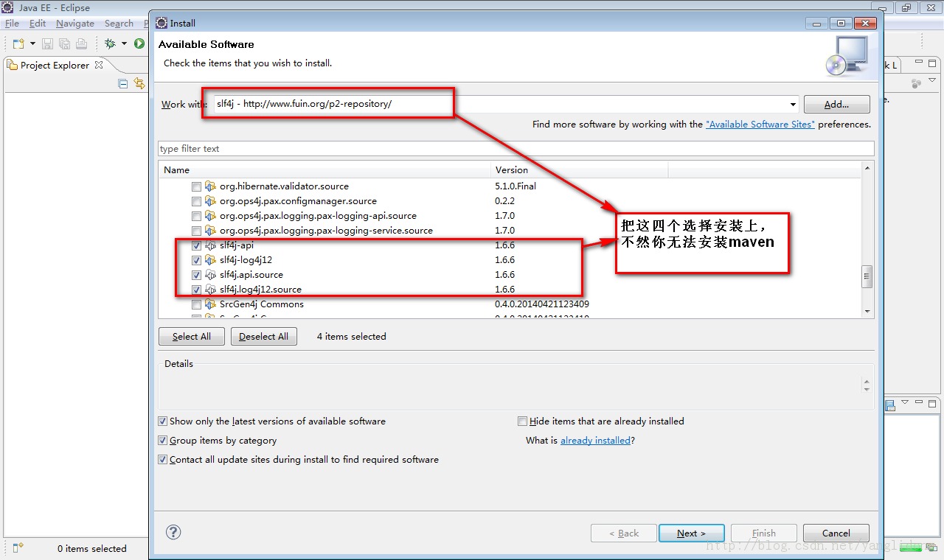This screenshot has width=944, height=560.
Task: Click the org.hibernate.validator.source plugin icon
Action: point(210,186)
